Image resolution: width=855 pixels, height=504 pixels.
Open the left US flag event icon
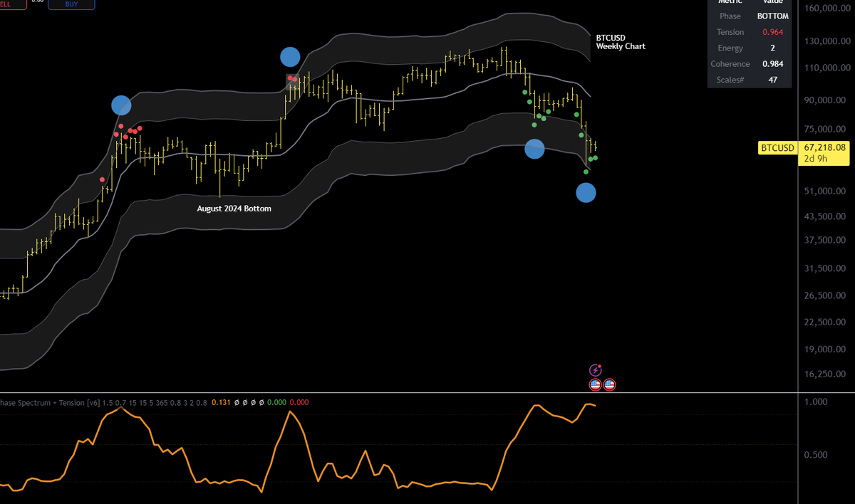tap(596, 384)
